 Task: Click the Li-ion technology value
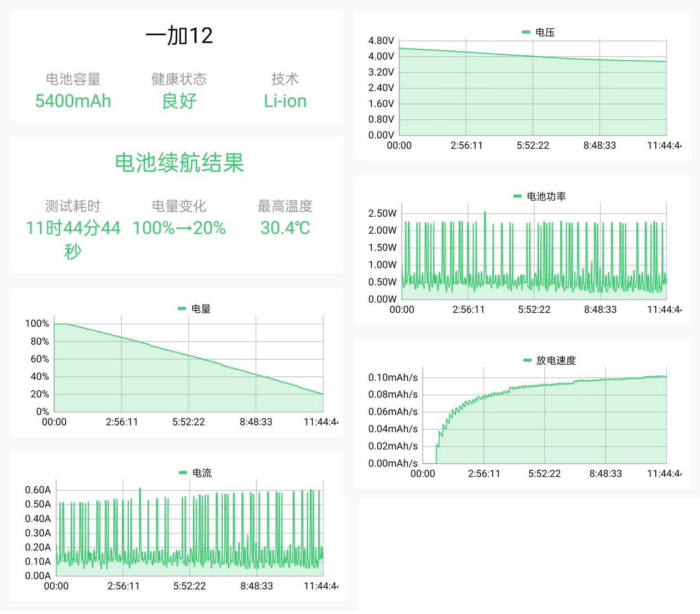(285, 101)
